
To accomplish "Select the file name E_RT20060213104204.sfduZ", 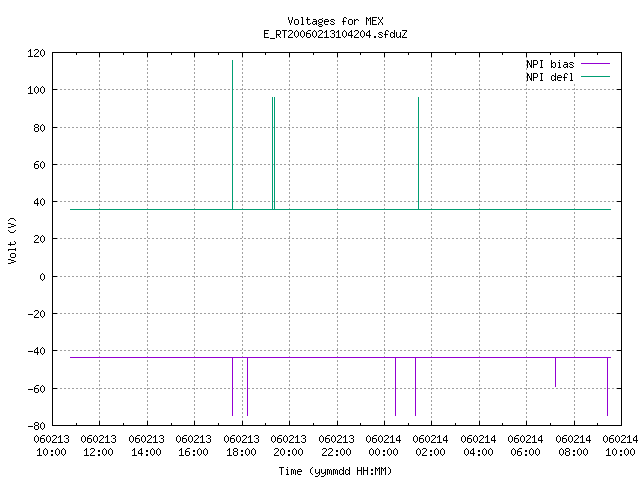I will pos(335,34).
